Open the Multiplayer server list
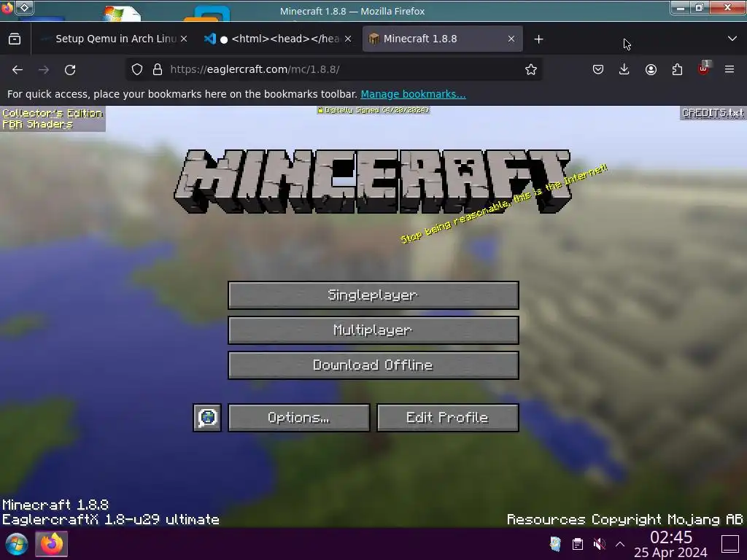This screenshot has width=747, height=560. tap(373, 330)
